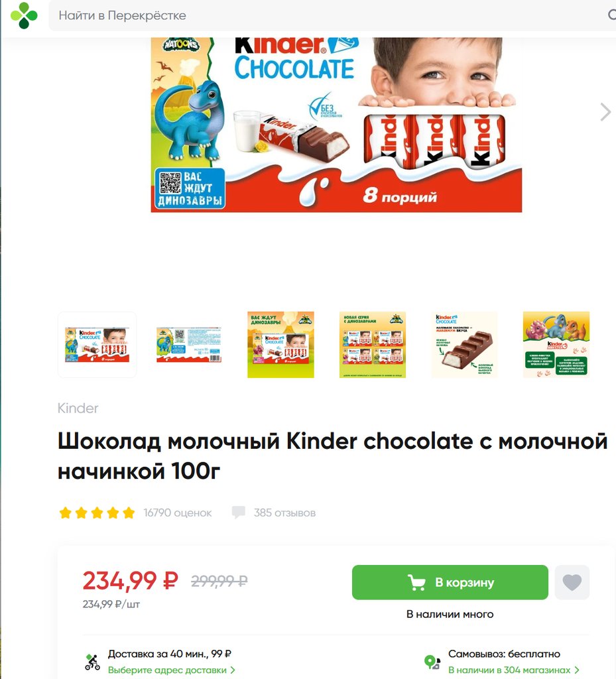Viewport: 616px width, 679px height.
Task: Click the search magnifier icon
Action: point(611,15)
